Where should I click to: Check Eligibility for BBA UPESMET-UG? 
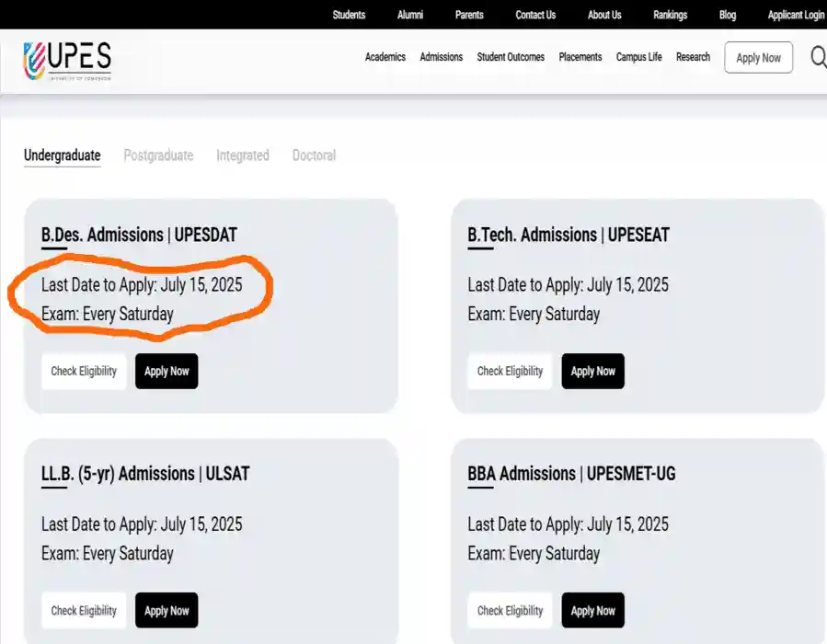tap(510, 610)
